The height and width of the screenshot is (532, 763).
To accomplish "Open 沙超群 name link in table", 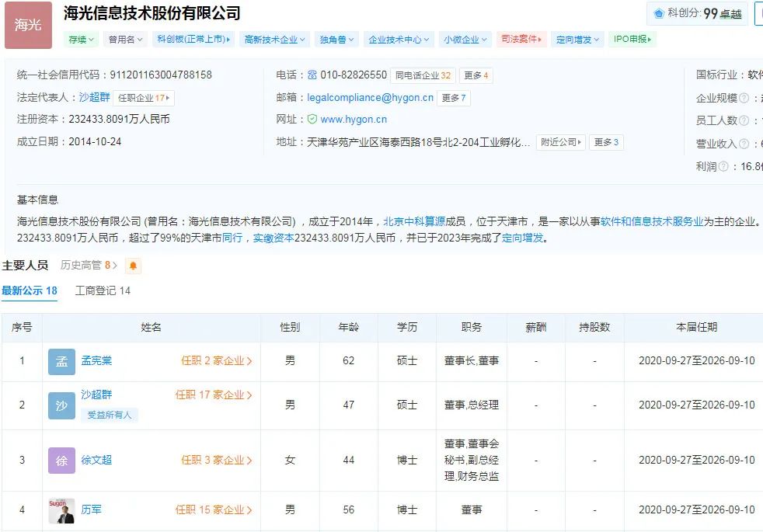I will (x=96, y=395).
